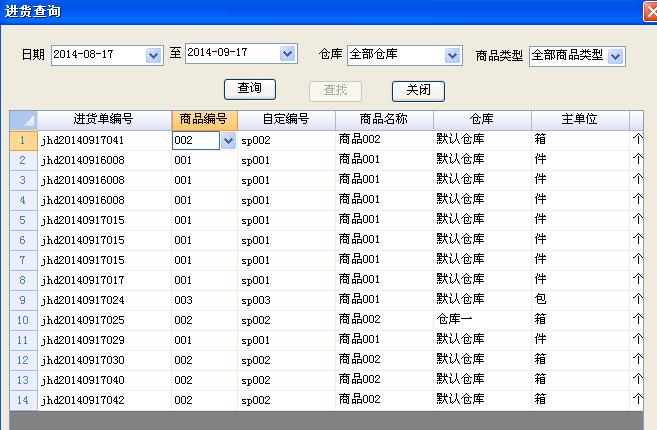Expand the 仓库 dropdown showing 全部仓库

point(453,55)
